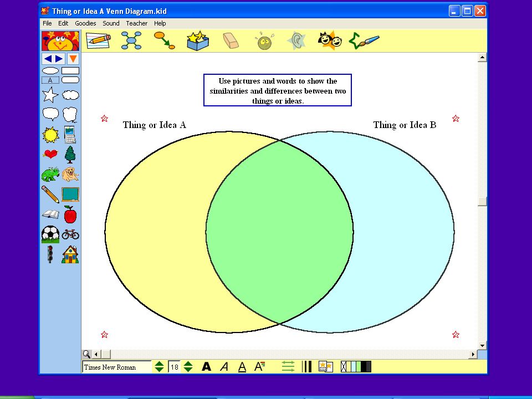Open the Edit menu
The width and height of the screenshot is (532, 399).
coord(63,23)
